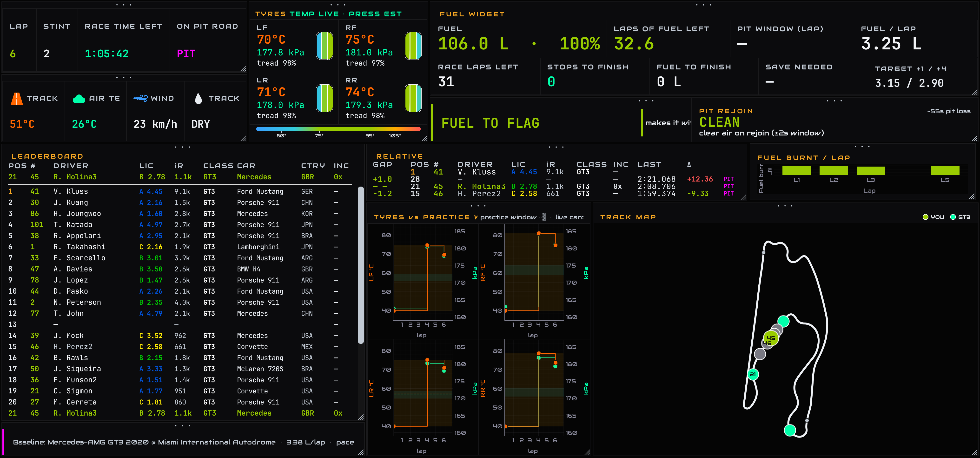The height and width of the screenshot is (458, 980).
Task: Click the leaderboard vertical scrollbar
Action: tap(361, 265)
